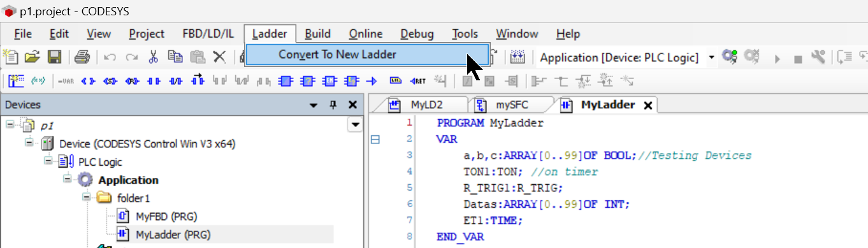Screen dimensions: 868x248
Task: Choose Convert To New Ladder
Action: (x=367, y=55)
